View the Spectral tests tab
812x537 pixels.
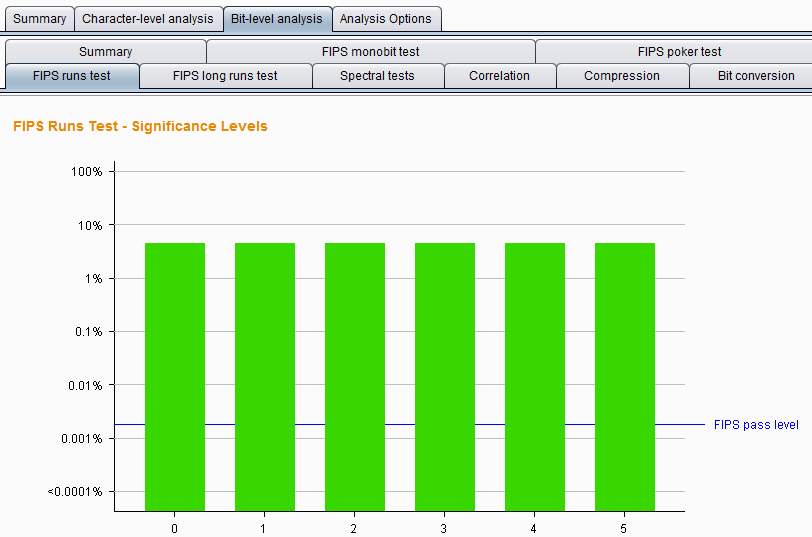point(377,76)
